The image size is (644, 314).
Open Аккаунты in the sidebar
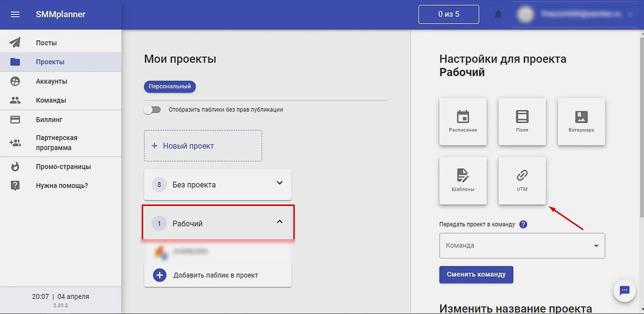(x=51, y=81)
